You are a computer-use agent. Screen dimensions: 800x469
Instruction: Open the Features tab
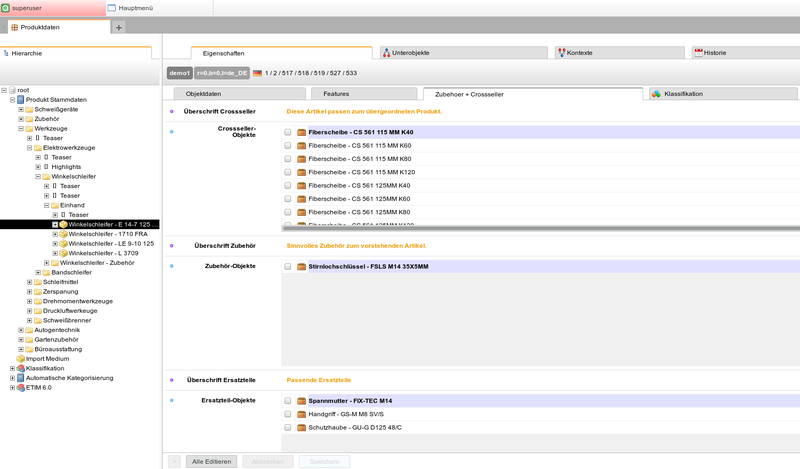pyautogui.click(x=336, y=93)
